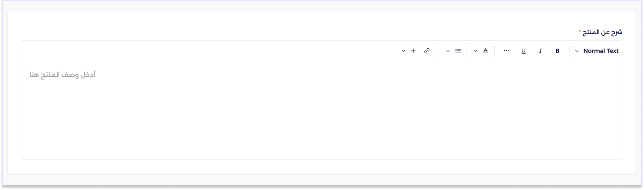
Task: Toggle italic formatting with the I icon
Action: 540,51
